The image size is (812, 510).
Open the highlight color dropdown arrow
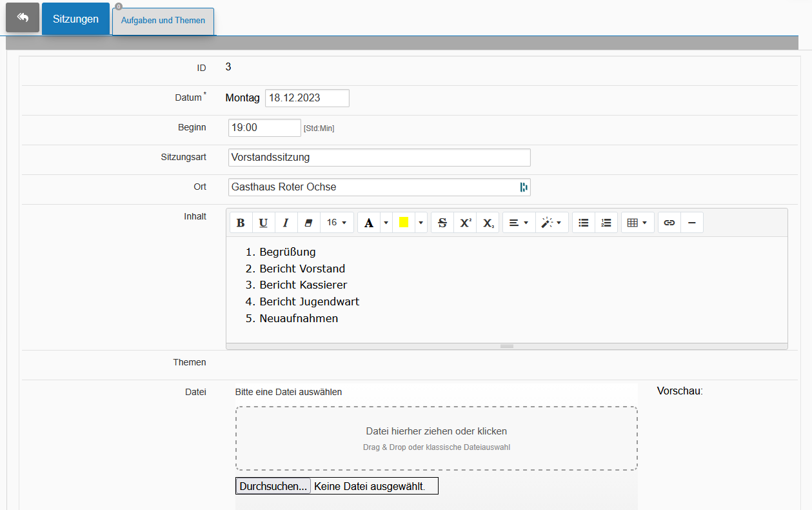pyautogui.click(x=421, y=223)
